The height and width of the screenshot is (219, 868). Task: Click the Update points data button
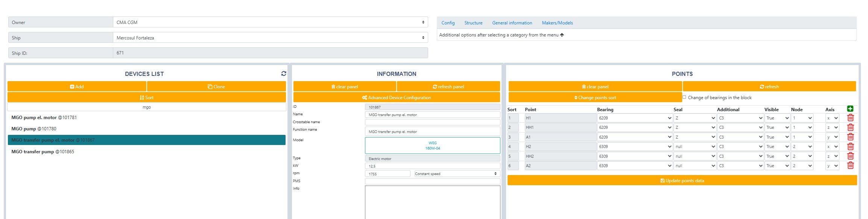point(682,181)
